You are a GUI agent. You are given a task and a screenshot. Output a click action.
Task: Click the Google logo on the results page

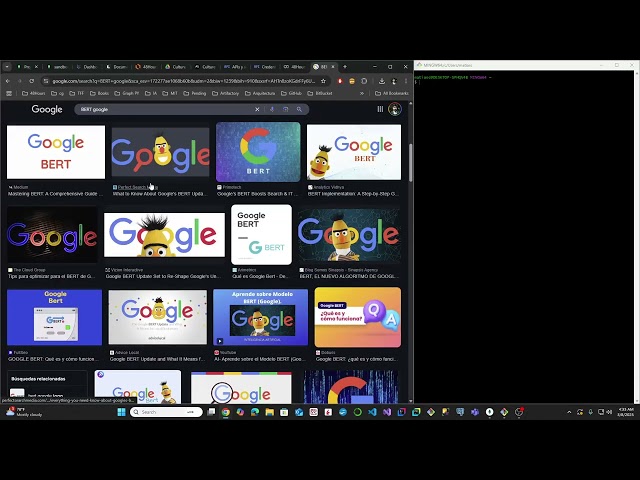(47, 109)
